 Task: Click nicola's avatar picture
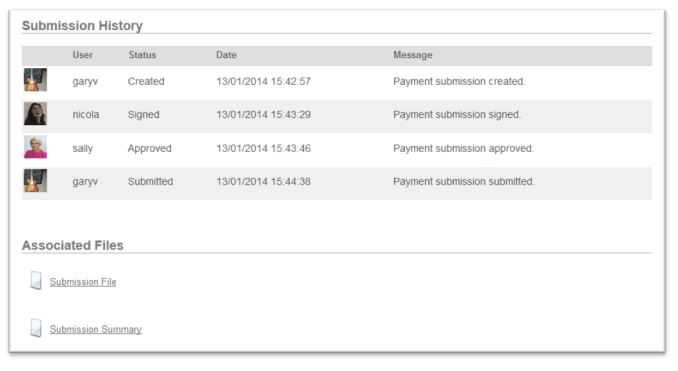click(35, 114)
